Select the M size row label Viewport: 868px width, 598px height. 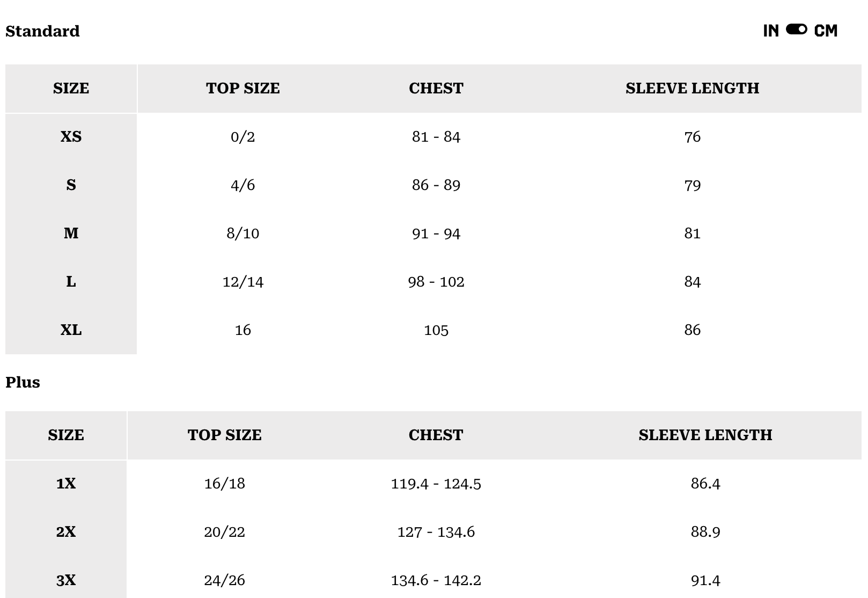71,234
